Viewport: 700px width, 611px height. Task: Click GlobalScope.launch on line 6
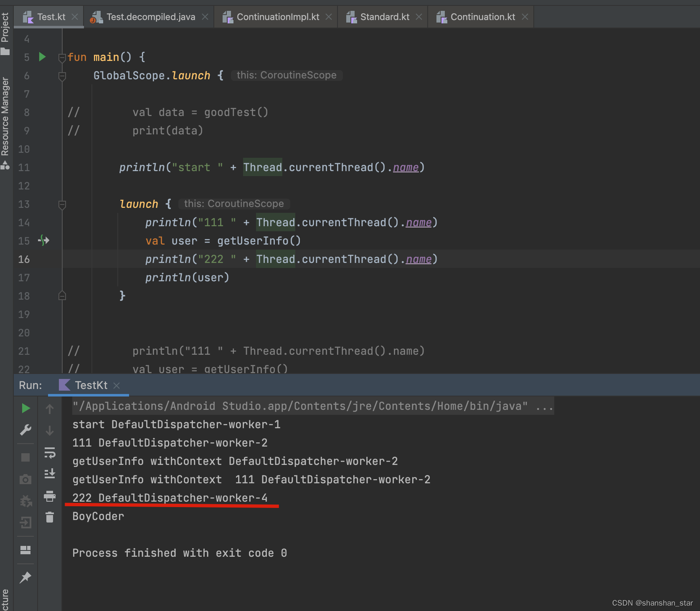point(152,76)
